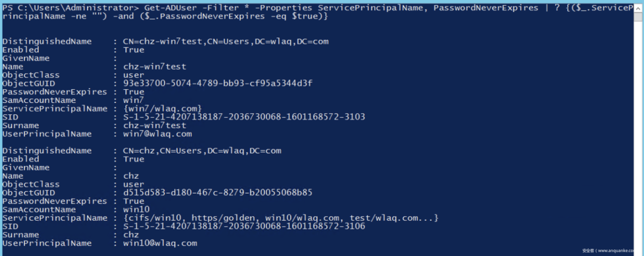Click the DistinguishedName CN=chz,CN=Users value
The height and width of the screenshot is (256, 644).
click(x=202, y=151)
